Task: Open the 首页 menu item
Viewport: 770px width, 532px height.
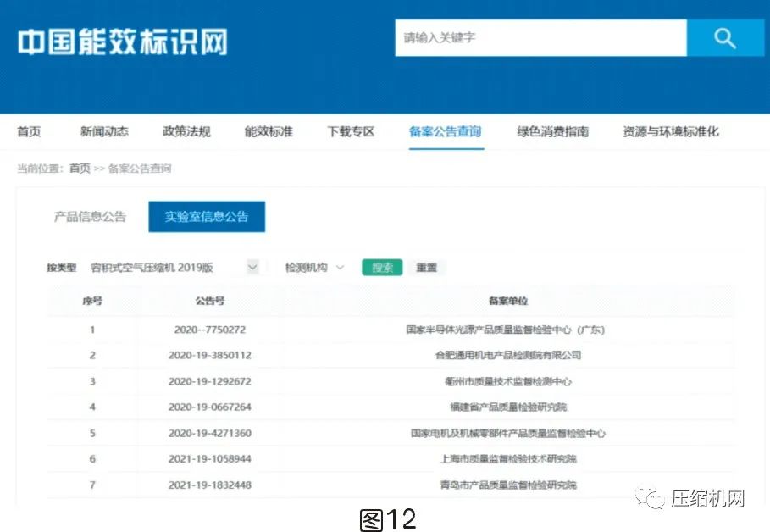Action: tap(30, 132)
